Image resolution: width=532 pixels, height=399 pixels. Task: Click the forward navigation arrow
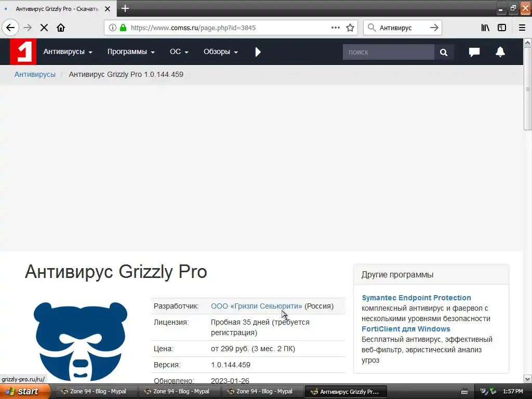tap(28, 28)
